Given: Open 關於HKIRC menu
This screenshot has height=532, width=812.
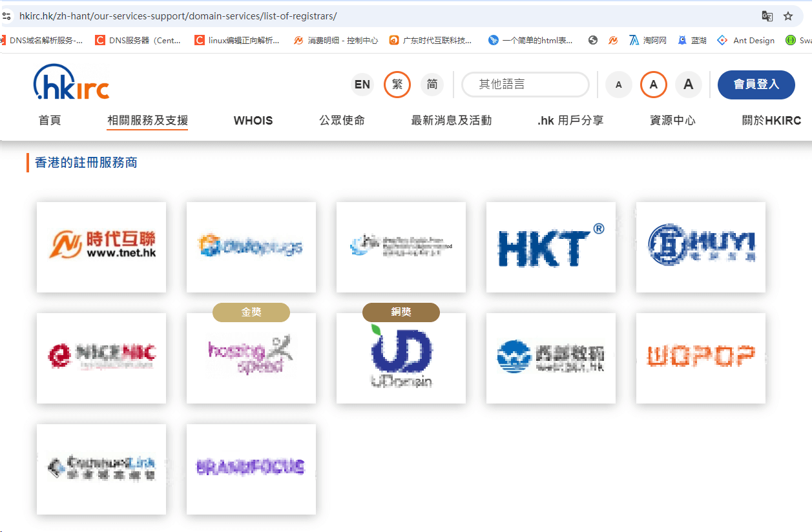Looking at the screenshot, I should (771, 120).
